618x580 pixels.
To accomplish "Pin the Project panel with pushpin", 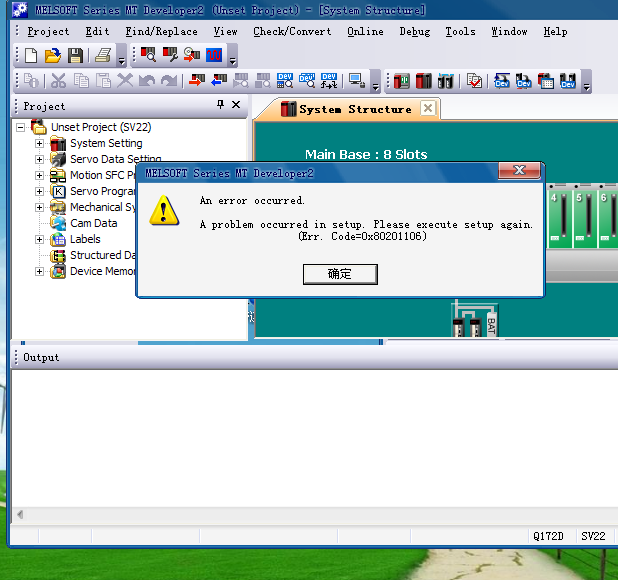I will click(221, 105).
